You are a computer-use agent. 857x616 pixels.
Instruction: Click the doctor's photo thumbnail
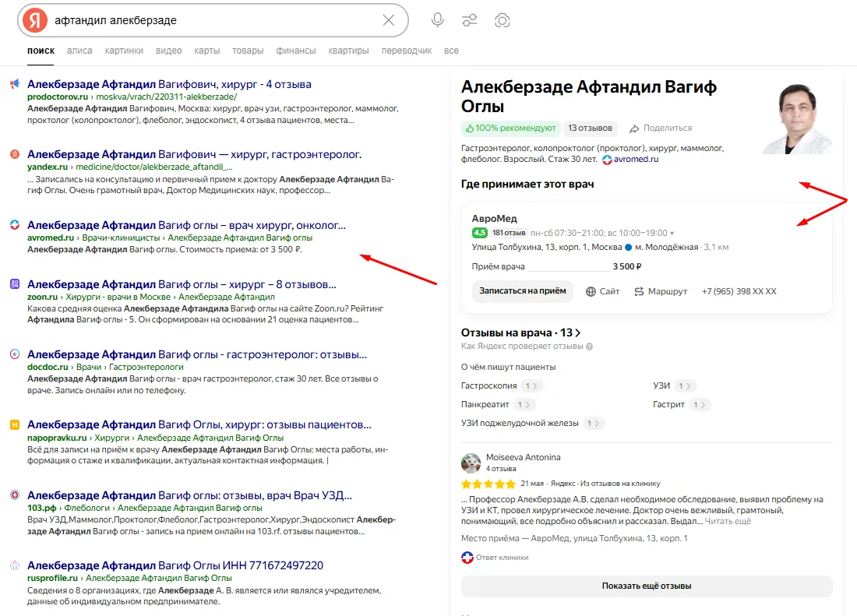(x=798, y=118)
